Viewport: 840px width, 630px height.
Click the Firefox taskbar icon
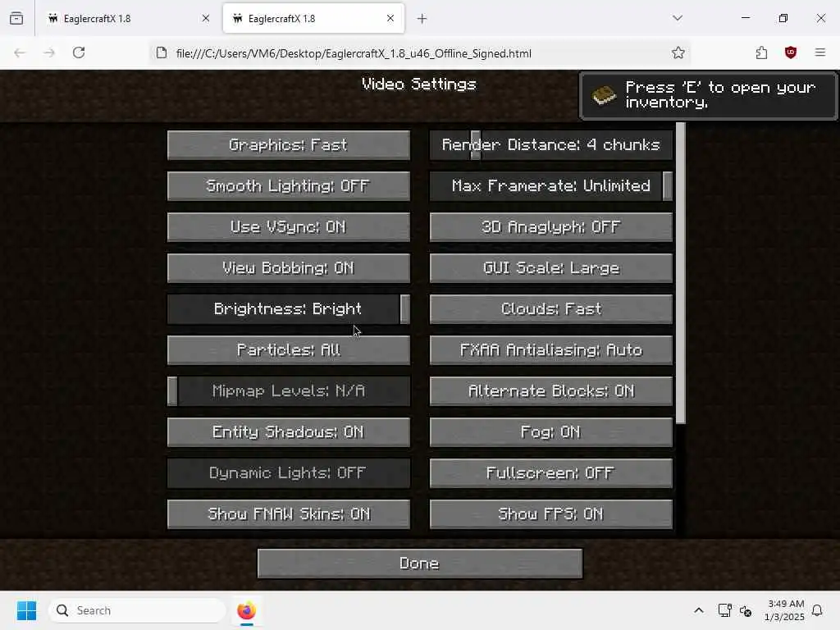pyautogui.click(x=246, y=610)
